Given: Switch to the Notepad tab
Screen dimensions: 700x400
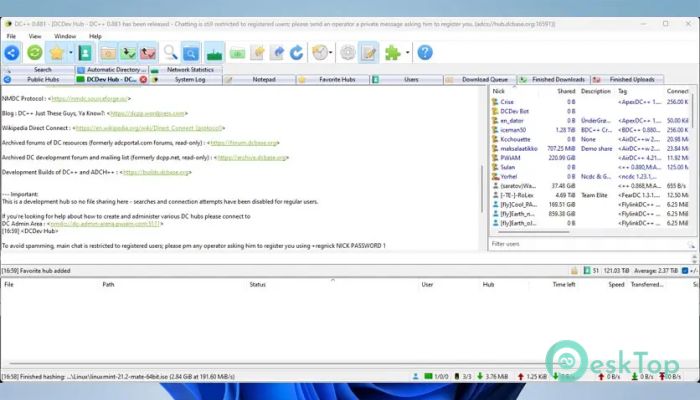Looking at the screenshot, I should point(259,79).
